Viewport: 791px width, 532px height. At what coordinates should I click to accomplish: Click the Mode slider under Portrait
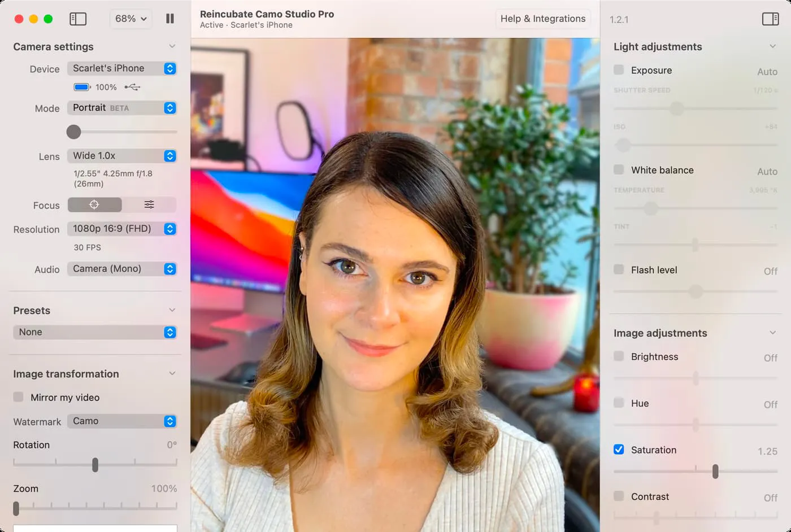click(73, 132)
